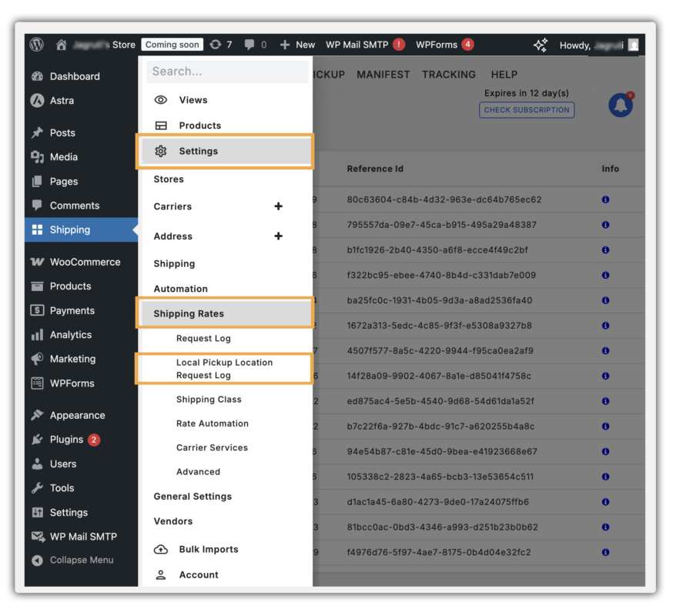This screenshot has width=673, height=616.
Task: Open the notification bell icon
Action: 621,105
